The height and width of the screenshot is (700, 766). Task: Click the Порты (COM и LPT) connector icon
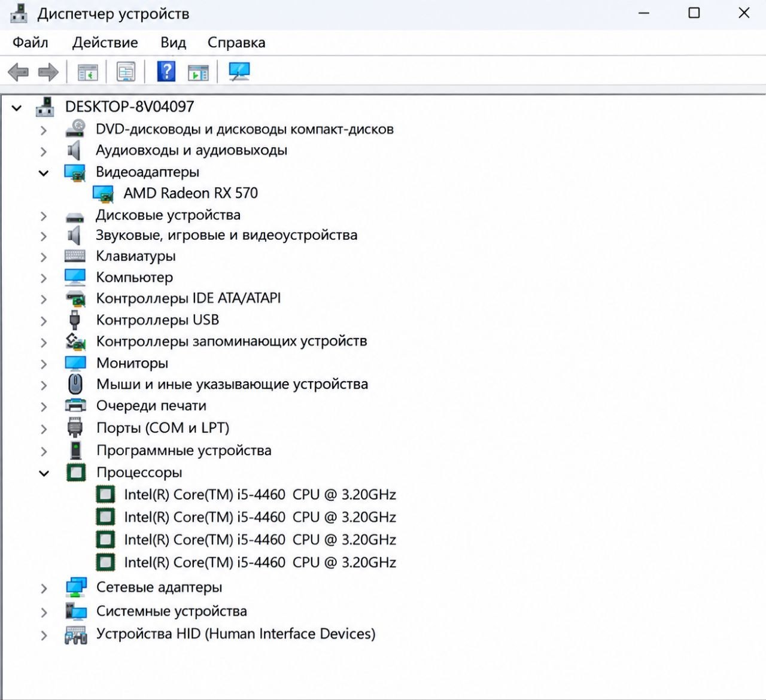point(75,428)
